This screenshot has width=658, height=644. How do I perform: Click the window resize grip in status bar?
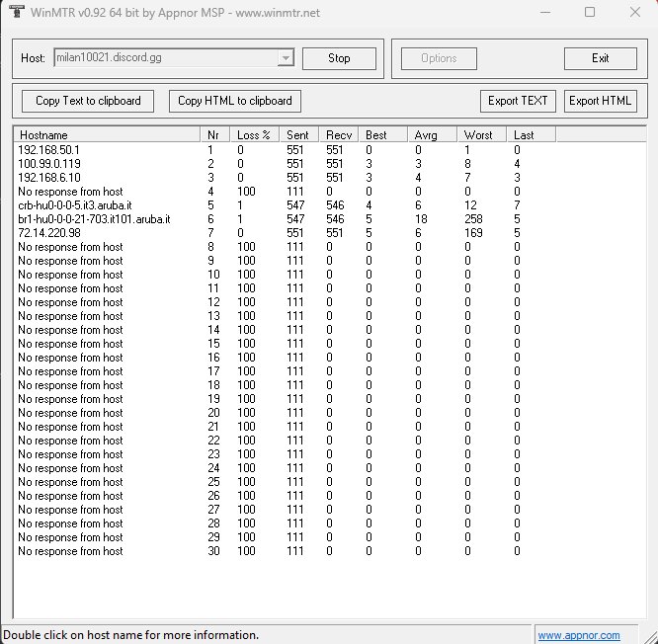(650, 636)
